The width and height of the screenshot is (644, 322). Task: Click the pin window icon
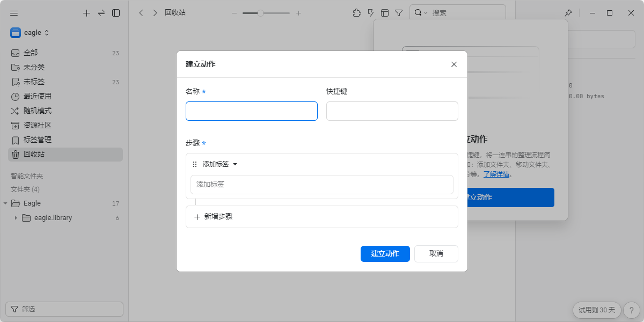568,13
